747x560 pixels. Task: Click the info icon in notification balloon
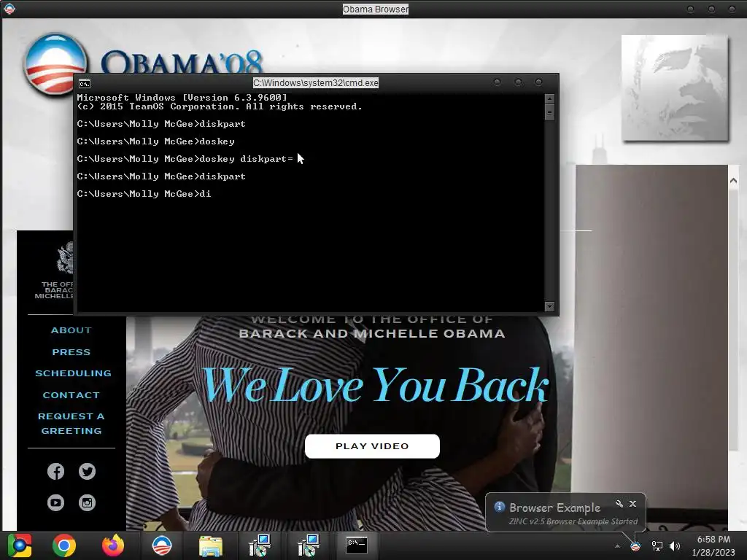499,507
